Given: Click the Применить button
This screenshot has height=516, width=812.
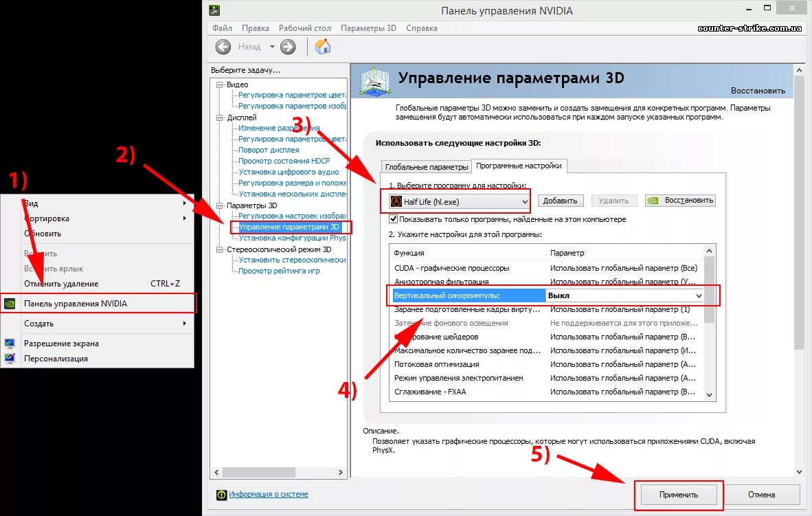Looking at the screenshot, I should [679, 495].
